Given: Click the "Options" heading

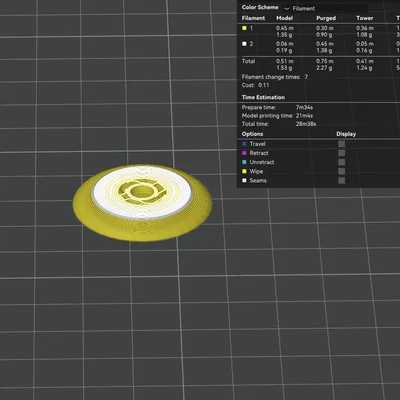Looking at the screenshot, I should click(x=252, y=134).
